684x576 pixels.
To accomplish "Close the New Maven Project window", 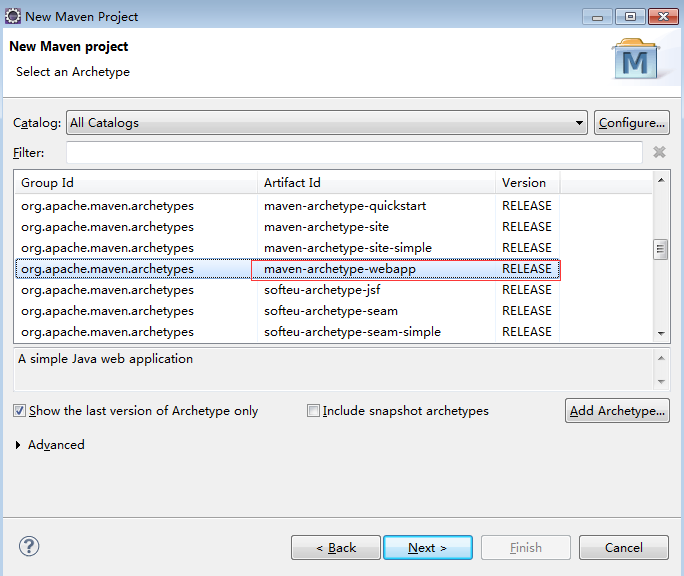I will (663, 17).
